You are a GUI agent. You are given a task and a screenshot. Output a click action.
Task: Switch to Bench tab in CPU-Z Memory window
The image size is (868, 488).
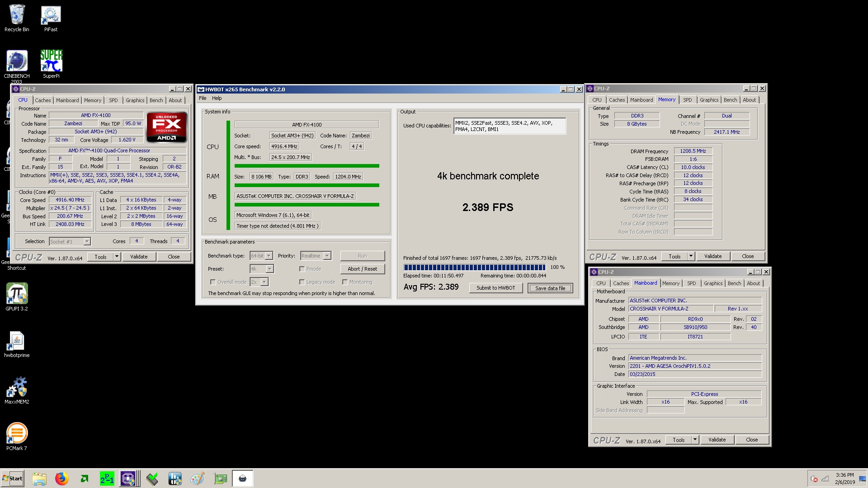pos(730,100)
